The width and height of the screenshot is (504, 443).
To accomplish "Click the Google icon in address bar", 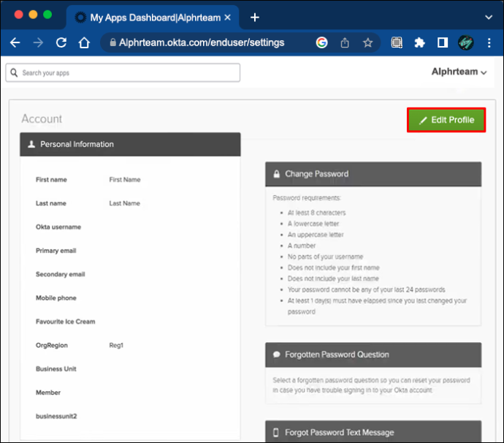I will click(x=321, y=42).
